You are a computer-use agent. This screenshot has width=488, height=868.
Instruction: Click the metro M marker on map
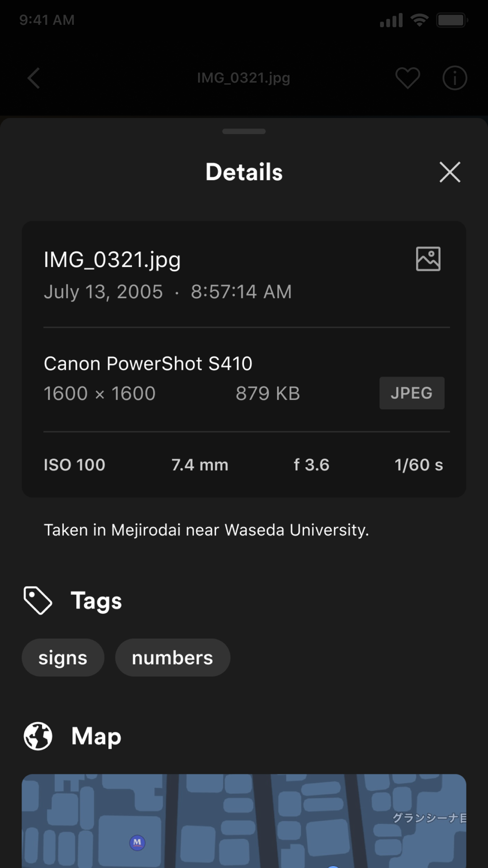pos(137,842)
